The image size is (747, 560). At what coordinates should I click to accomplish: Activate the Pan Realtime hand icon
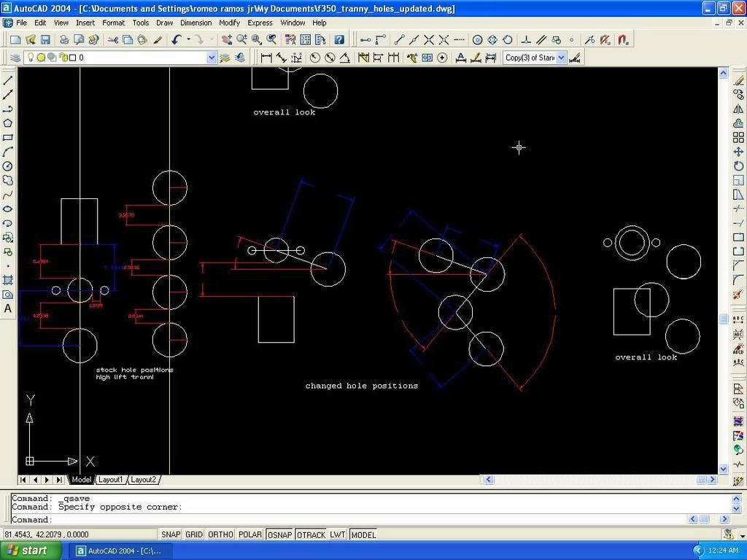[x=227, y=39]
